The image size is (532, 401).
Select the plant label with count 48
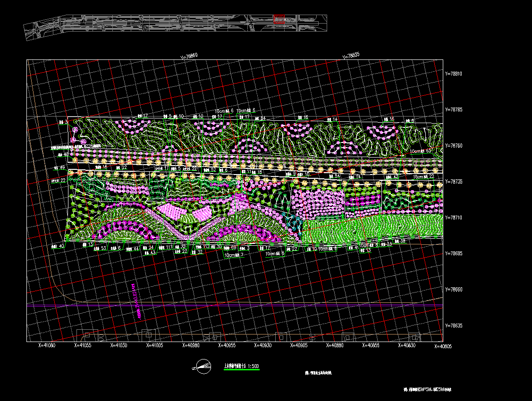click(63, 154)
